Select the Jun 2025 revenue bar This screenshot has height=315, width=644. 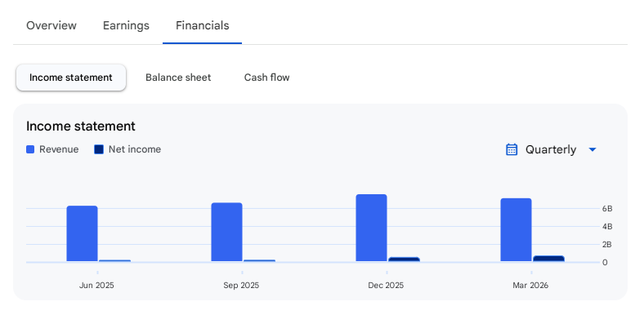click(x=83, y=233)
